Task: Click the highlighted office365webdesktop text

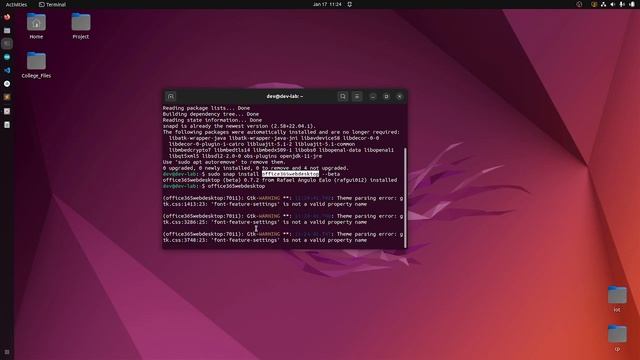Action: pyautogui.click(x=290, y=174)
